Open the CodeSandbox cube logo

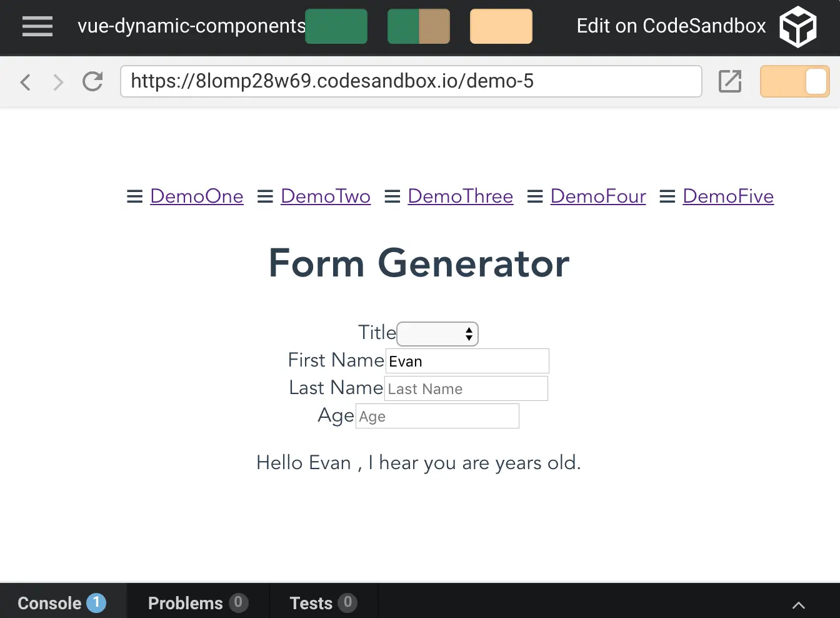coord(798,27)
